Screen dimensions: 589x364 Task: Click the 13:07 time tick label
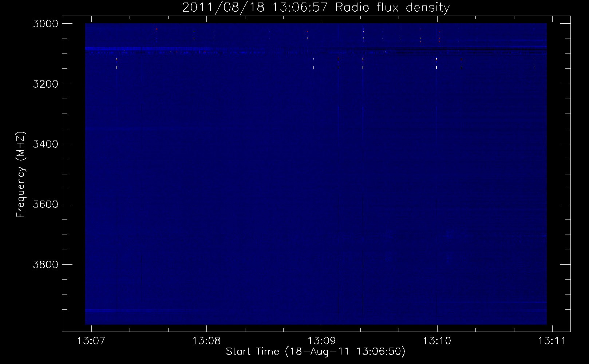pos(91,341)
